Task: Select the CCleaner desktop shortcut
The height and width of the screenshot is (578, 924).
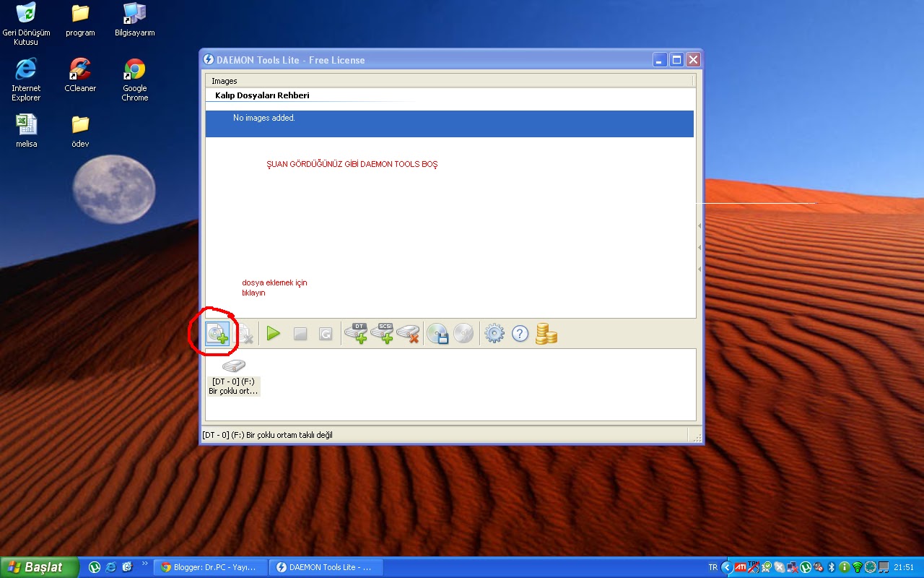Action: 80,75
